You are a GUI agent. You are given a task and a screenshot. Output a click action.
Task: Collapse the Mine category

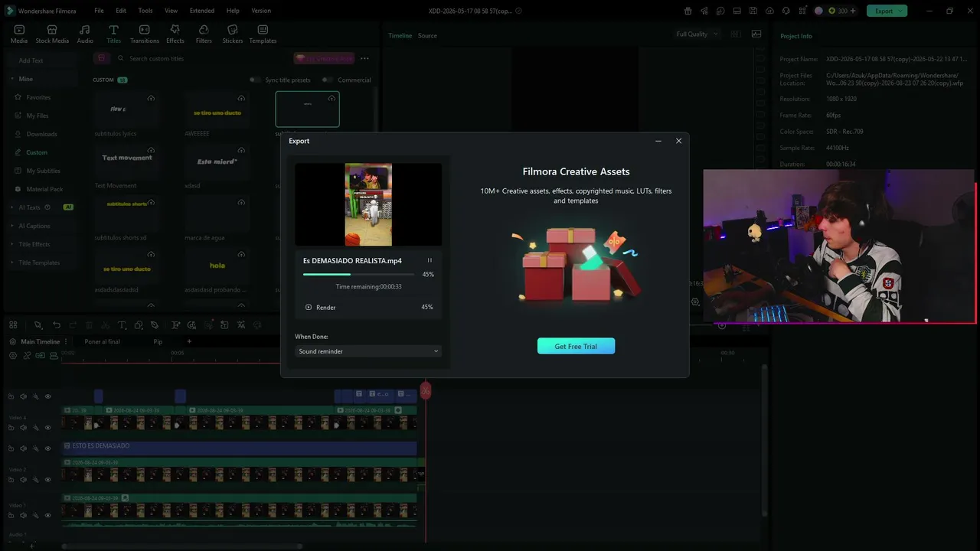pos(12,79)
